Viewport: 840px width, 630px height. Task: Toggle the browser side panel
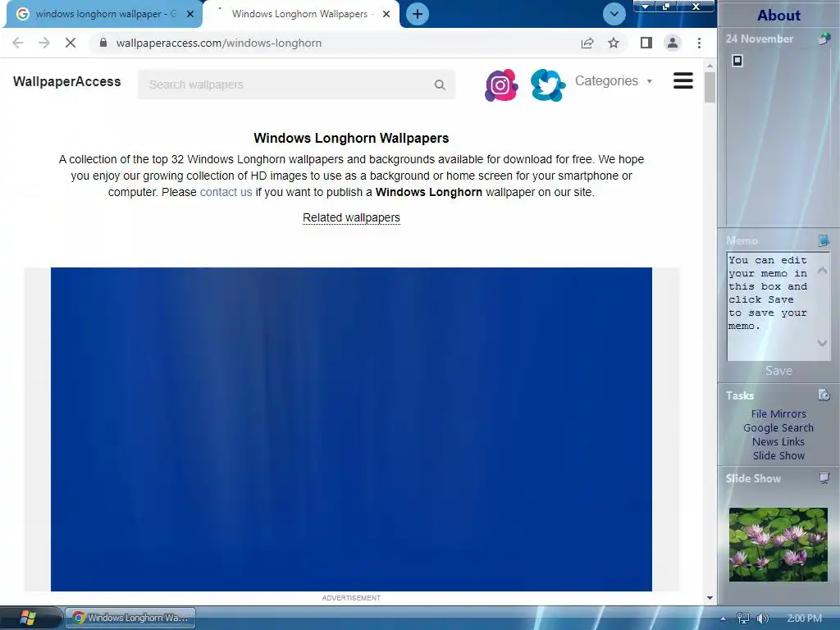[x=646, y=43]
